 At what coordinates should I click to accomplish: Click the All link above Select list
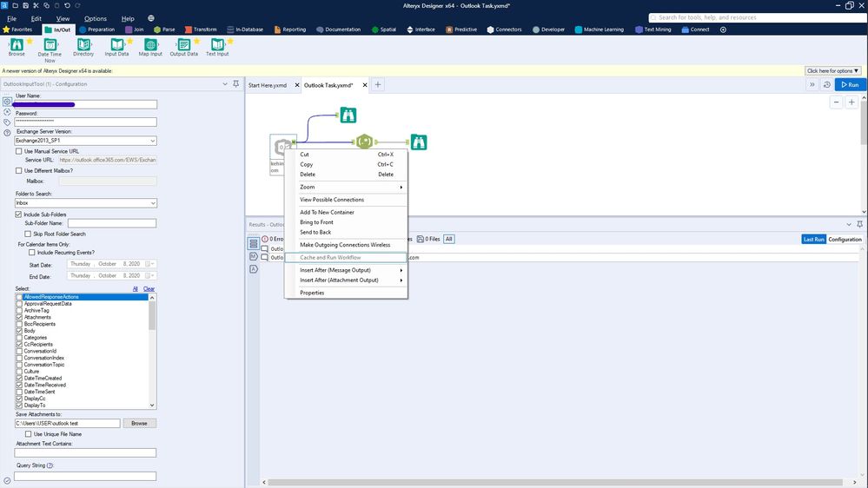(135, 289)
